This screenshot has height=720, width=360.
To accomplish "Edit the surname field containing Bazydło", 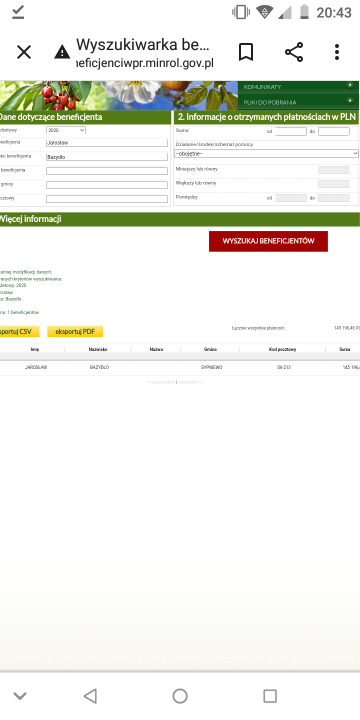I will coord(107,157).
